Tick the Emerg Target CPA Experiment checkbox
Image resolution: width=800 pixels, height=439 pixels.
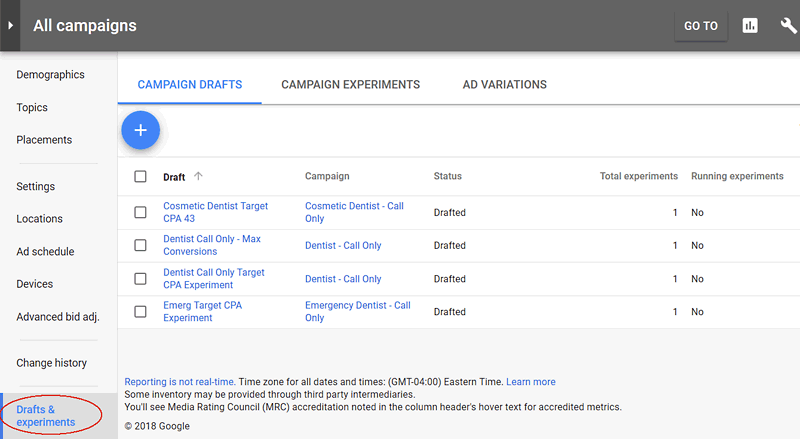(140, 311)
